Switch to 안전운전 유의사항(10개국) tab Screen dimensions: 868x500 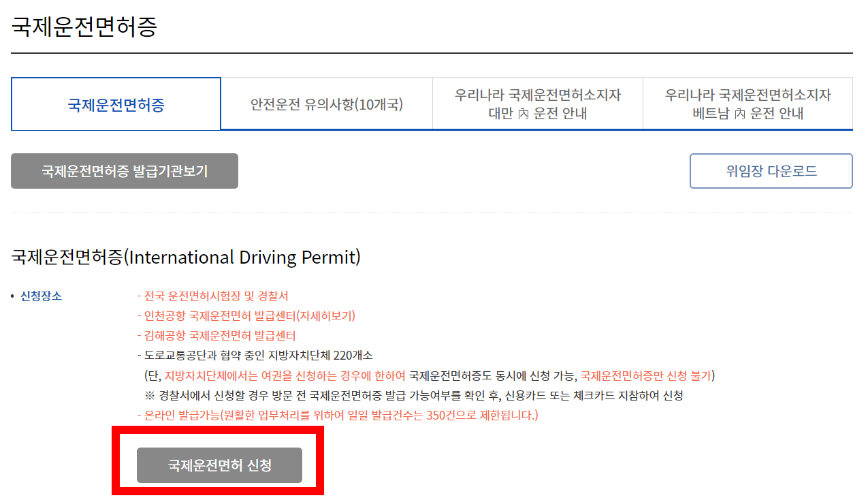tap(327, 104)
